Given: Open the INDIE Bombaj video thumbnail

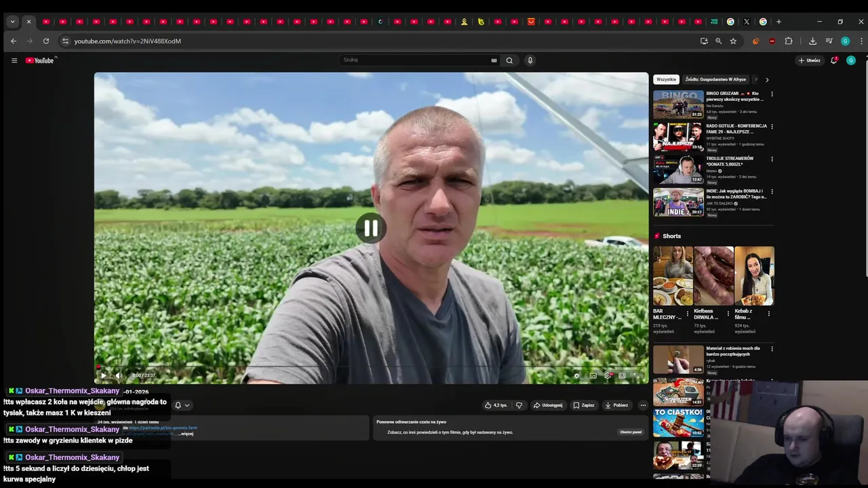Looking at the screenshot, I should click(678, 202).
